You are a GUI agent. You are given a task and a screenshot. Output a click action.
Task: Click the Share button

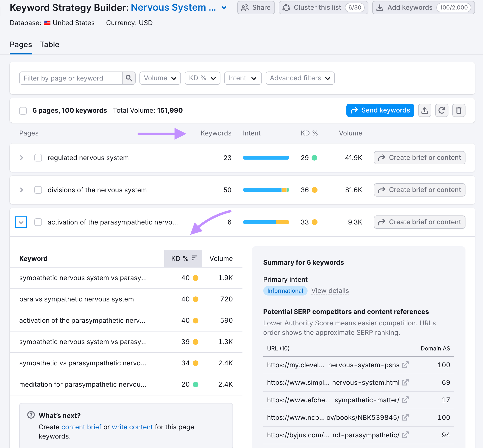[256, 8]
